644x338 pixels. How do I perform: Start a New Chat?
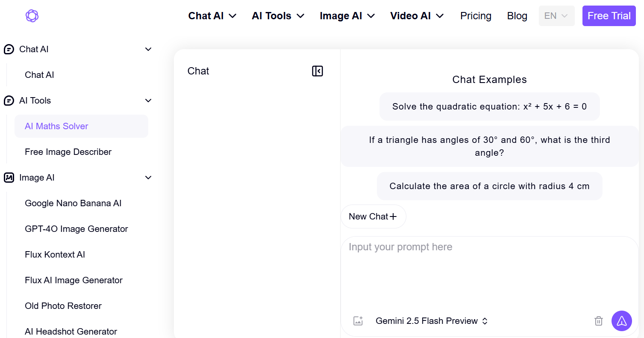(373, 216)
